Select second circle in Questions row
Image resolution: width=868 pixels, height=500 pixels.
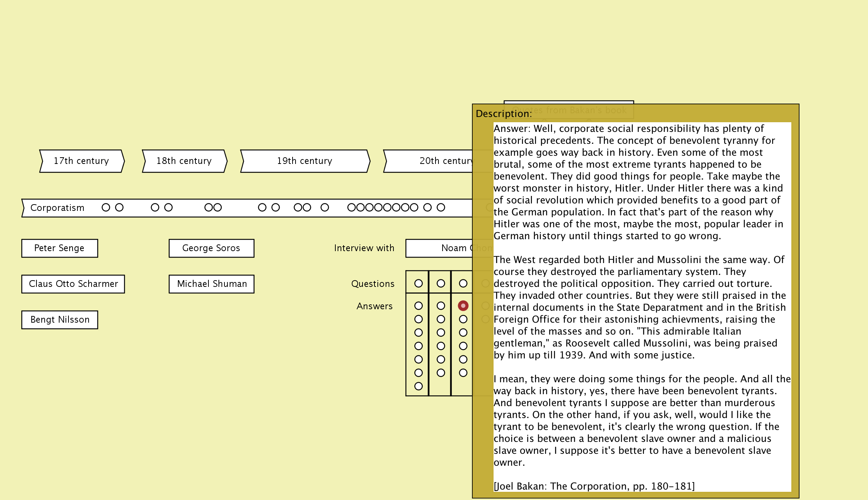tap(441, 284)
